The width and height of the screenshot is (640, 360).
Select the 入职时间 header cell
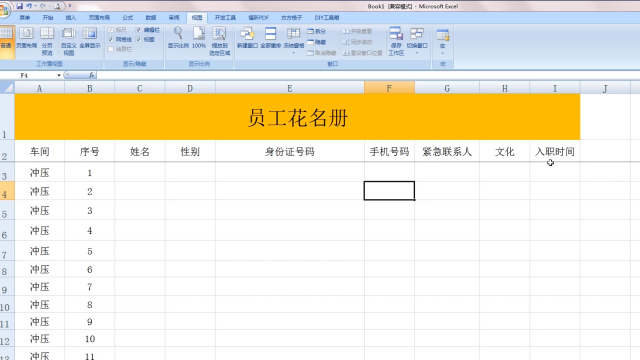click(x=555, y=151)
